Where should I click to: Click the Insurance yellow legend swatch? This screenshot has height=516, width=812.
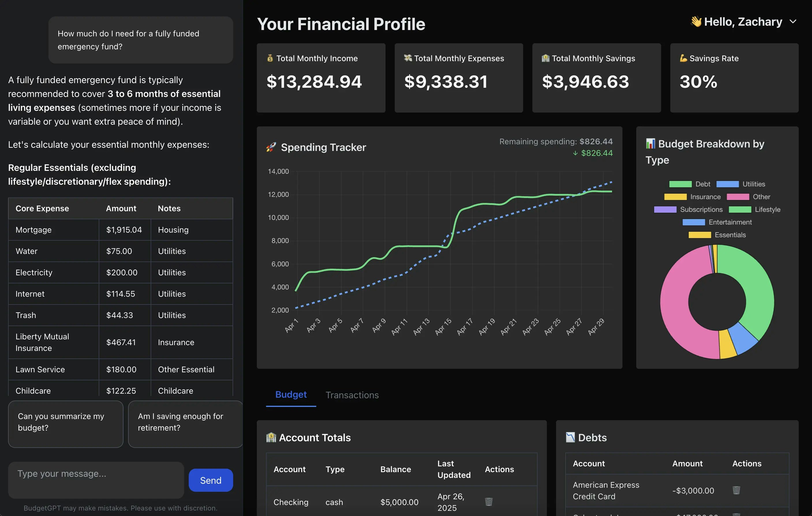[x=675, y=197]
